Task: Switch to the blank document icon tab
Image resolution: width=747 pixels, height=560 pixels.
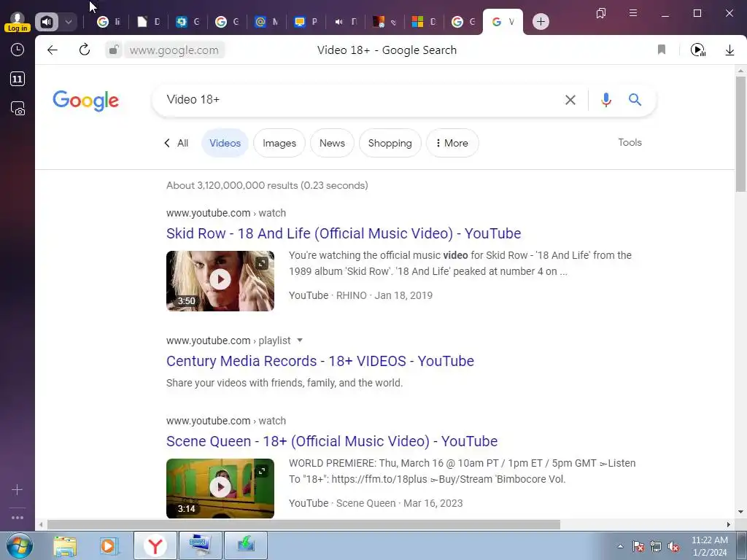Action: [148, 21]
